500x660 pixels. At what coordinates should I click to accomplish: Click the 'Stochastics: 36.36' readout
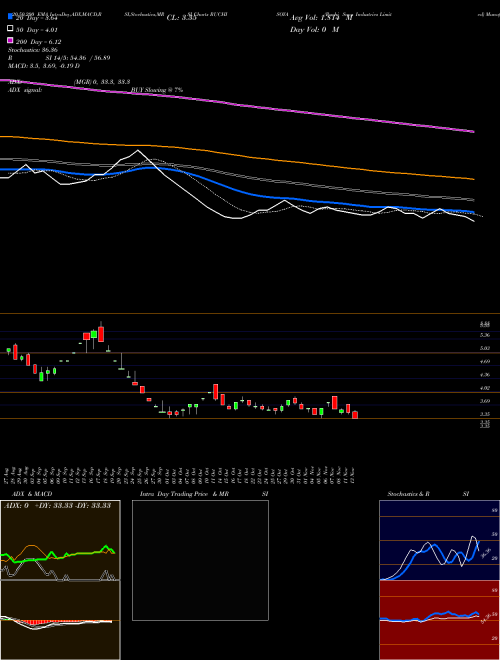[33, 50]
